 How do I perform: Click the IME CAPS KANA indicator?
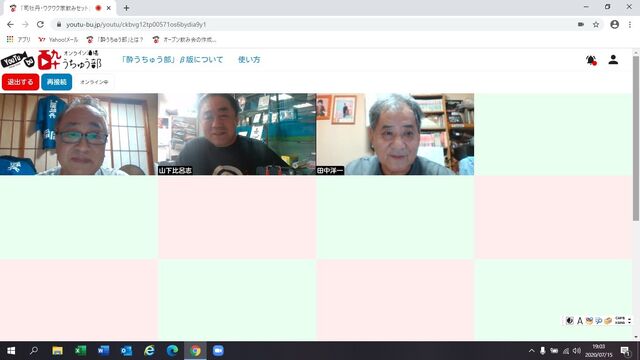[620, 321]
